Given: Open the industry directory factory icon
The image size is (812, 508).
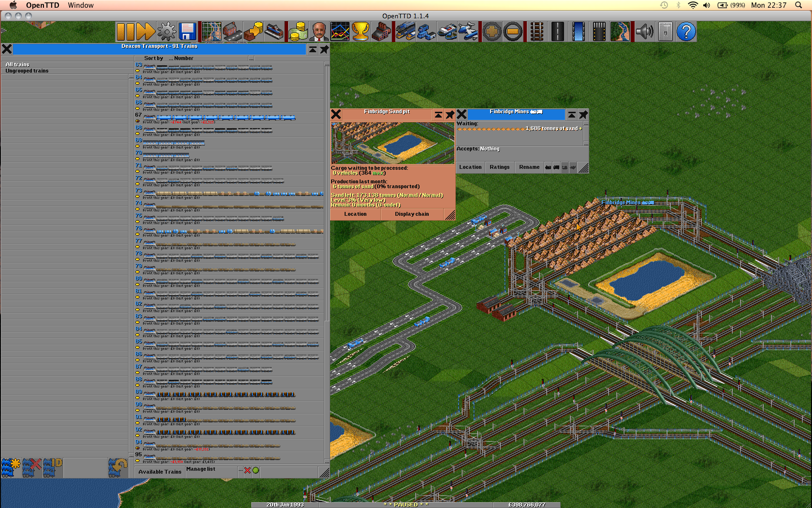Looking at the screenshot, I should coord(381,32).
